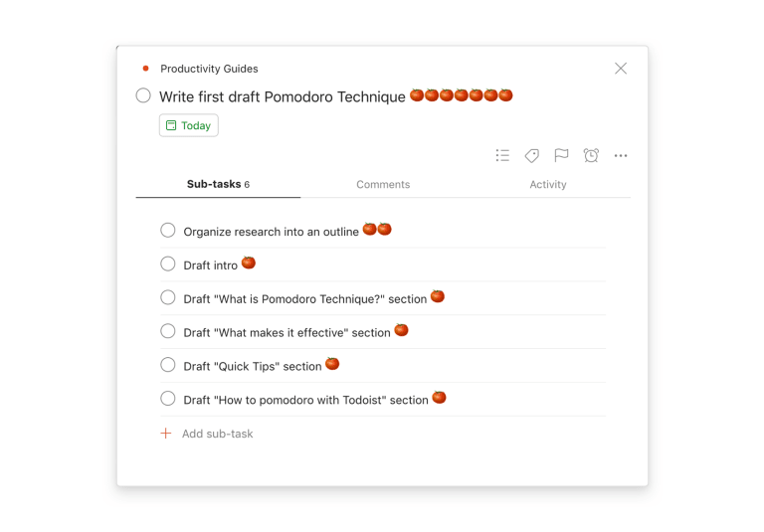Screen dimensions: 764x532
Task: Complete the "What is Pomodoro Technique?" sub-task
Action: click(168, 297)
